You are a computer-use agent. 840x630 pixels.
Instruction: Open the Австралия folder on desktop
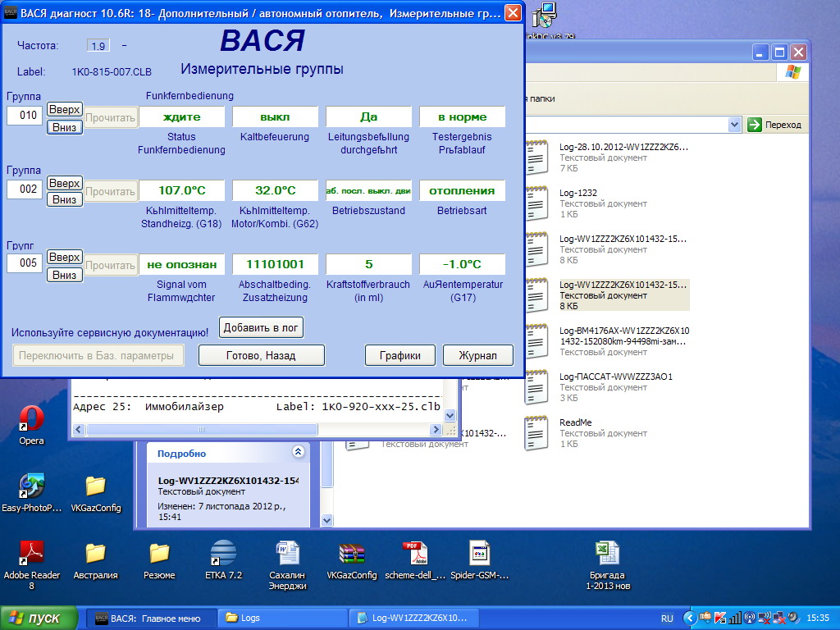(x=95, y=554)
